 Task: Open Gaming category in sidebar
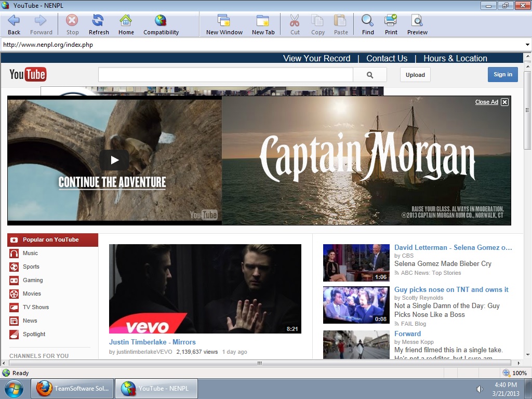33,280
